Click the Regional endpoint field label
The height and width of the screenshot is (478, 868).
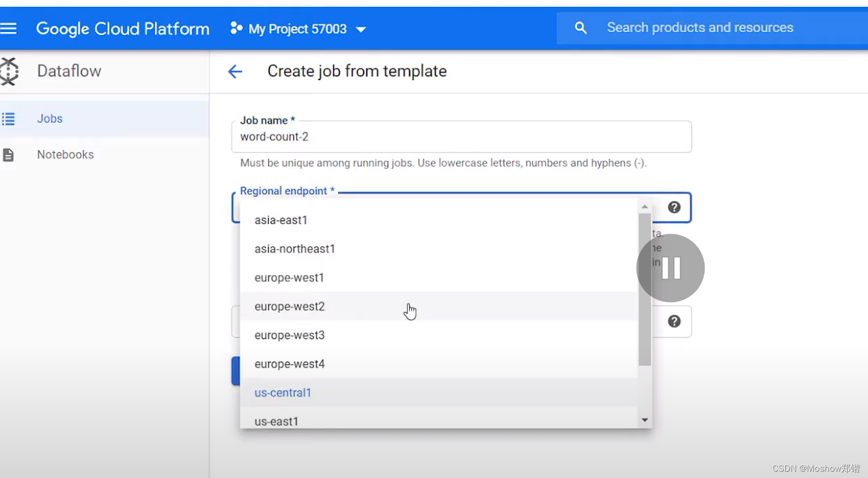tap(287, 191)
